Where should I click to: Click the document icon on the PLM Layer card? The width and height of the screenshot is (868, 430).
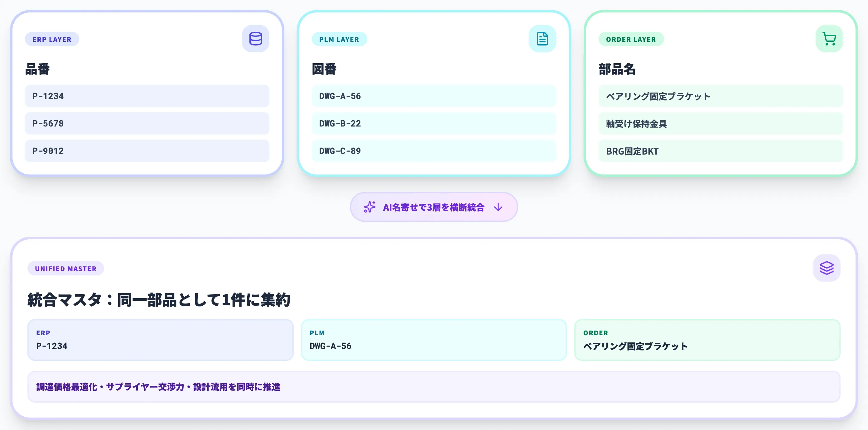542,38
